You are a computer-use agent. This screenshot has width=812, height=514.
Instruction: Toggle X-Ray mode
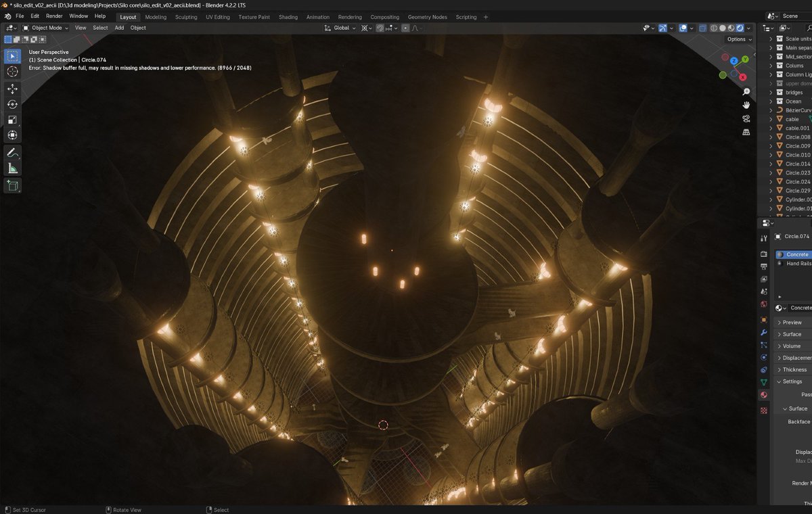[x=702, y=28]
